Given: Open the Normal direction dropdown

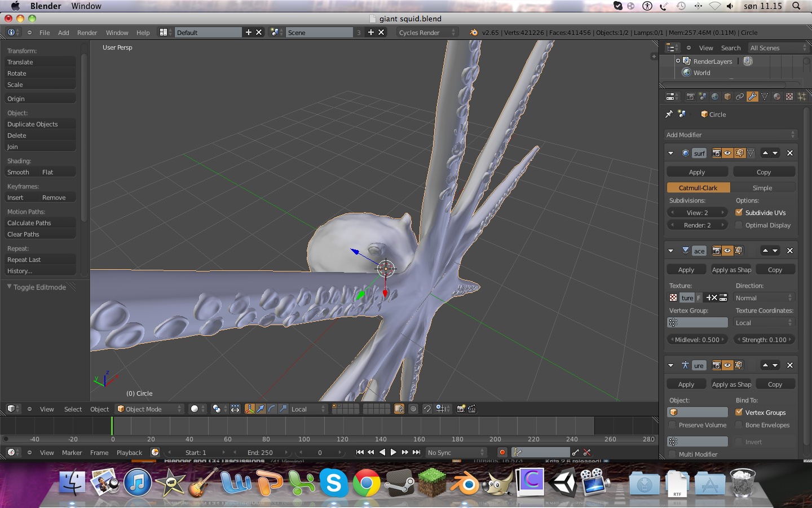Looking at the screenshot, I should tap(764, 298).
